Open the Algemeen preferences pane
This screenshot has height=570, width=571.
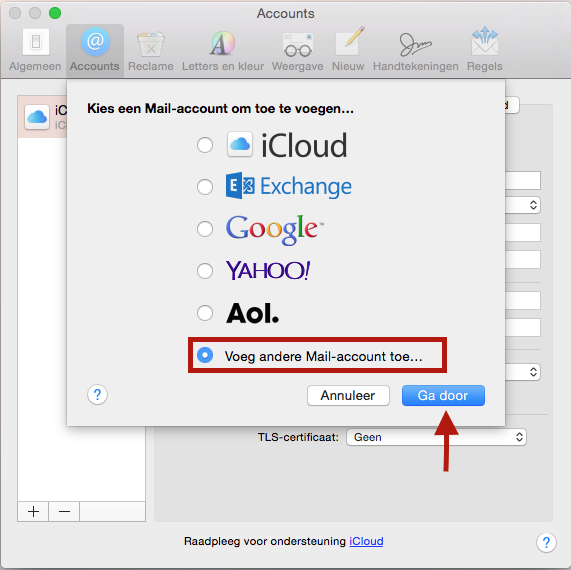[x=35, y=50]
